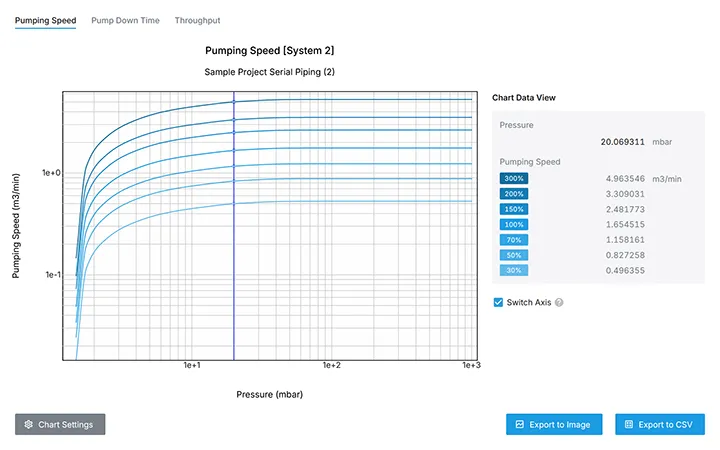This screenshot has height=450, width=720.
Task: Click the Export to CSV button
Action: click(660, 424)
